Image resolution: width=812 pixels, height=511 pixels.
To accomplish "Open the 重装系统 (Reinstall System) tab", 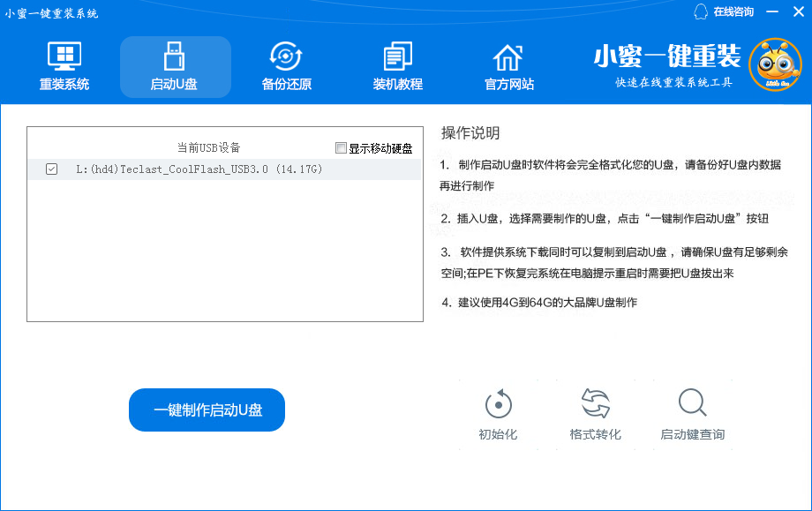I will (64, 66).
